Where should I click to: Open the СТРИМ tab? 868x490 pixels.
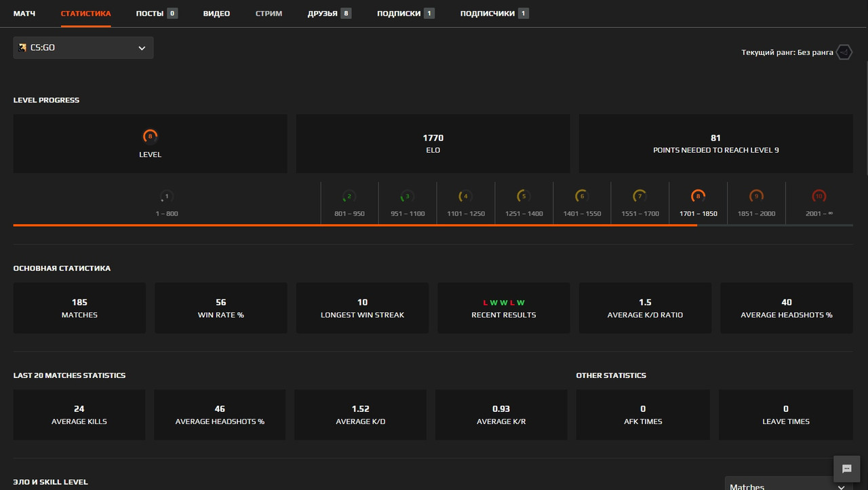click(x=269, y=12)
